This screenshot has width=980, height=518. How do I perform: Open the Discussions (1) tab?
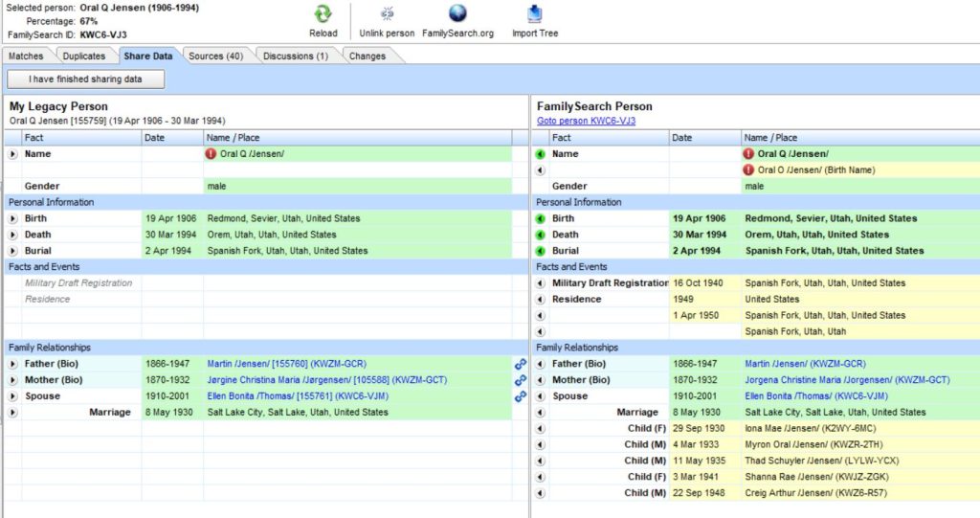(296, 56)
